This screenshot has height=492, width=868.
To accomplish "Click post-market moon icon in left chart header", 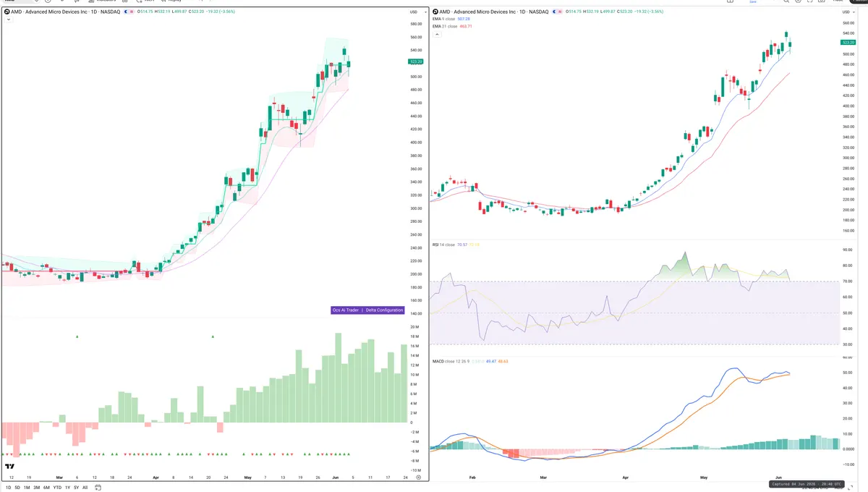I will click(x=127, y=12).
